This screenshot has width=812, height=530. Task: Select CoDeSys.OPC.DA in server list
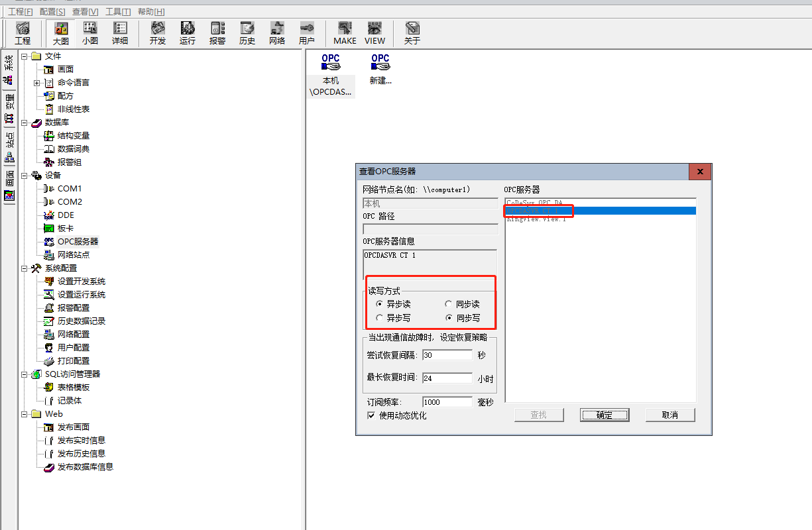[601, 202]
